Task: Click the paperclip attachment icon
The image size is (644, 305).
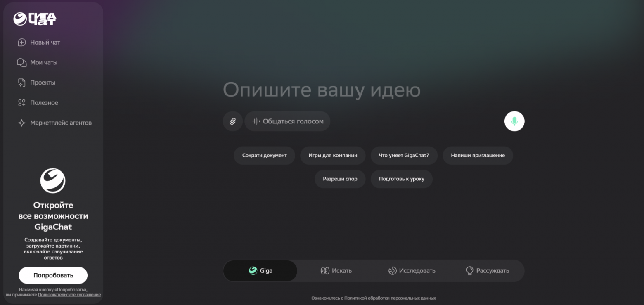Action: point(232,121)
